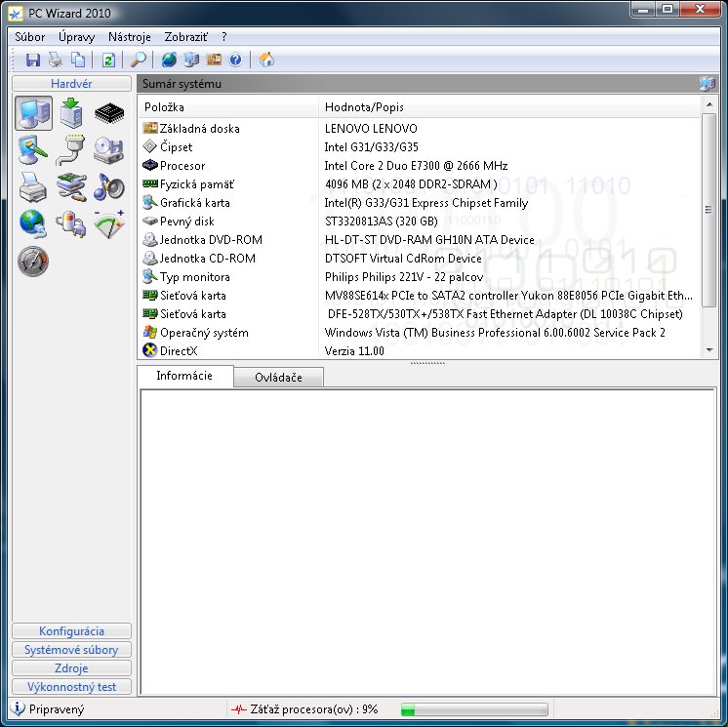Select the Procesor row
This screenshot has height=727, width=728.
419,166
